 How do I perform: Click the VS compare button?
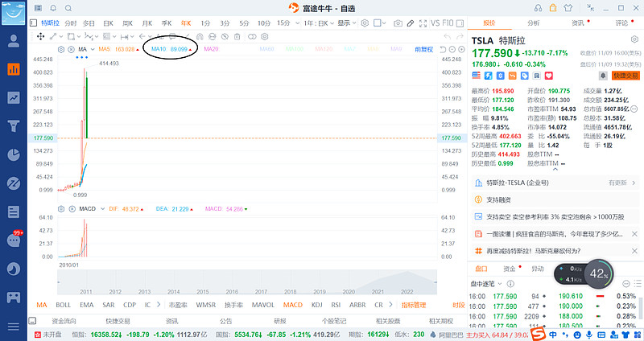pyautogui.click(x=436, y=23)
